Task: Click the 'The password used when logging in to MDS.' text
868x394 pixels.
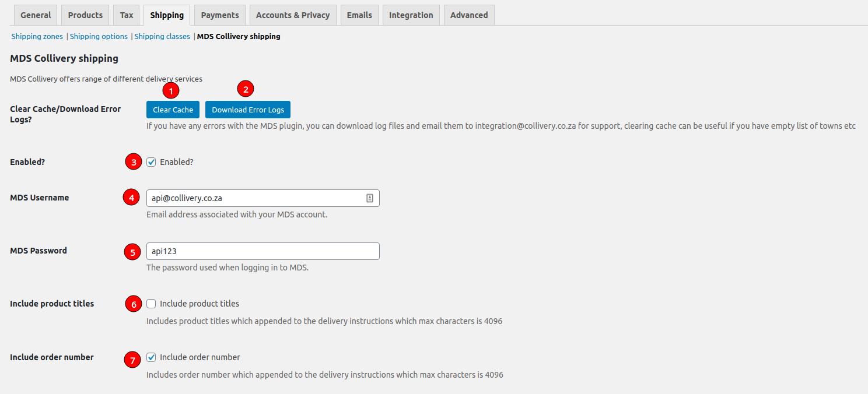Action: click(228, 268)
